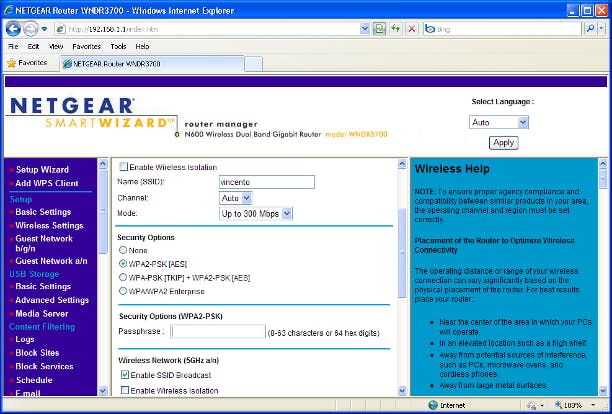Open the File menu
Image resolution: width=612 pixels, height=414 pixels.
(13, 46)
